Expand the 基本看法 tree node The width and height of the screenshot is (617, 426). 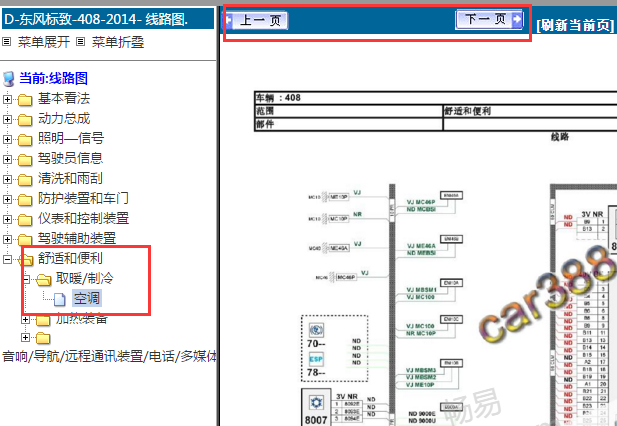click(7, 99)
